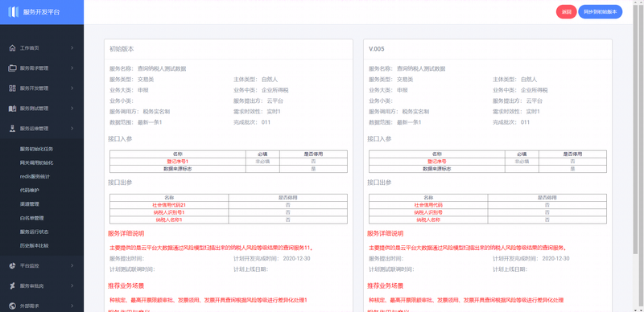Click the 同步到初始版本 button
Image resolution: width=644 pixels, height=312 pixels.
pos(600,12)
